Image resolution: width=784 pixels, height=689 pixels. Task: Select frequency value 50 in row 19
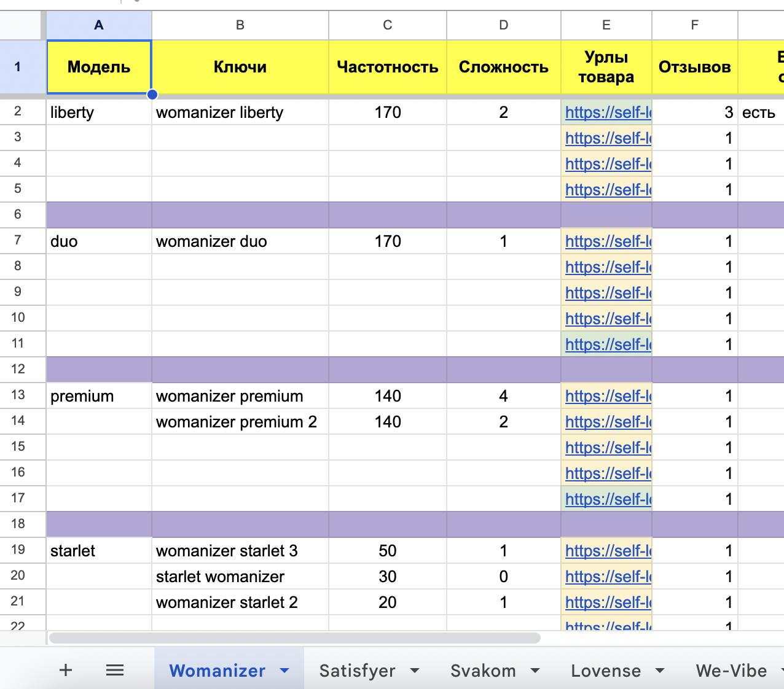(388, 551)
